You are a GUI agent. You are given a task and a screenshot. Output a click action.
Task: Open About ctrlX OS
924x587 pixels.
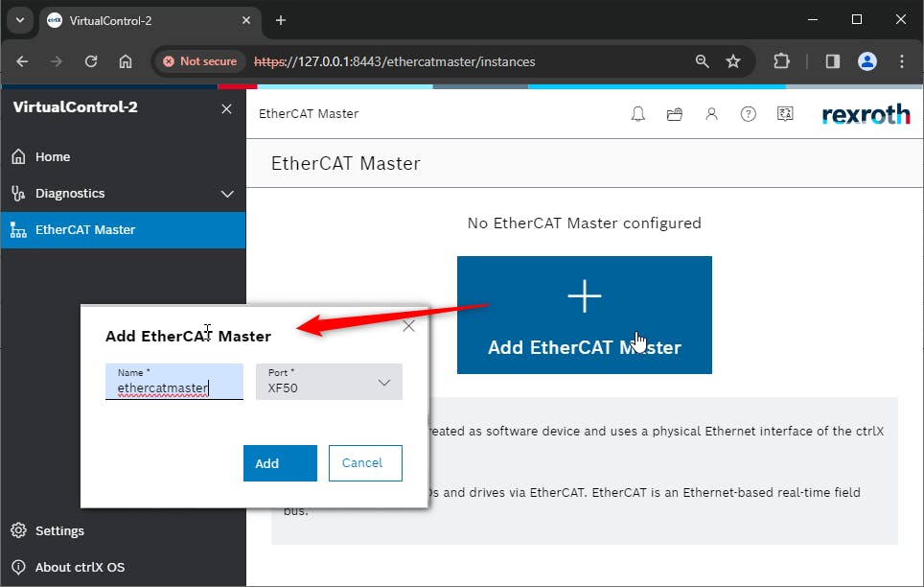click(123, 568)
